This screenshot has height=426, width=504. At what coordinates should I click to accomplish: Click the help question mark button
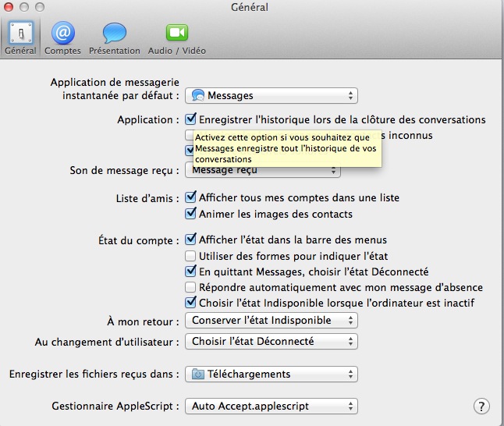point(481,406)
